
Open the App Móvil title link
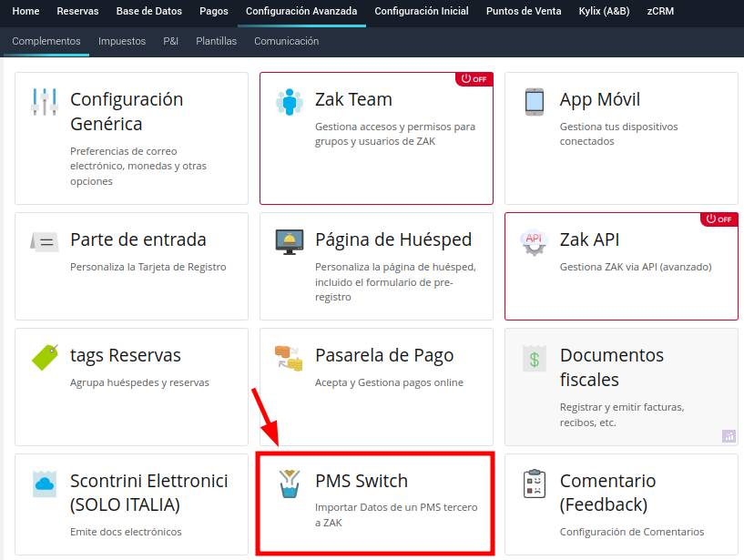tap(600, 99)
